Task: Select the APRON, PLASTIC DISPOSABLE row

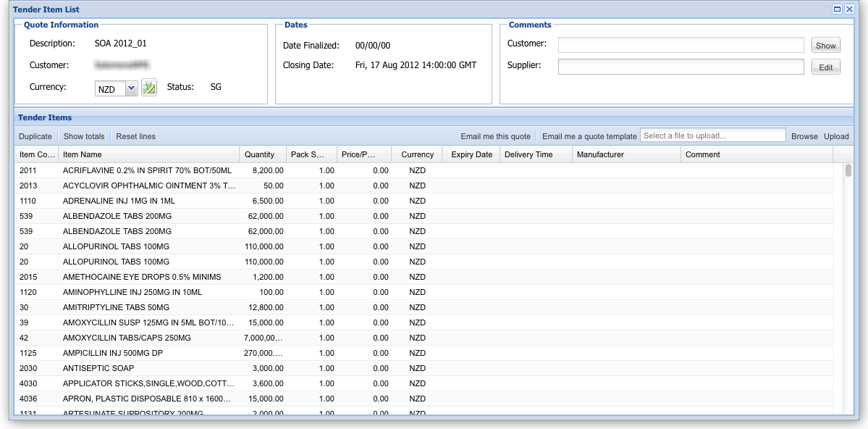Action: [424, 399]
